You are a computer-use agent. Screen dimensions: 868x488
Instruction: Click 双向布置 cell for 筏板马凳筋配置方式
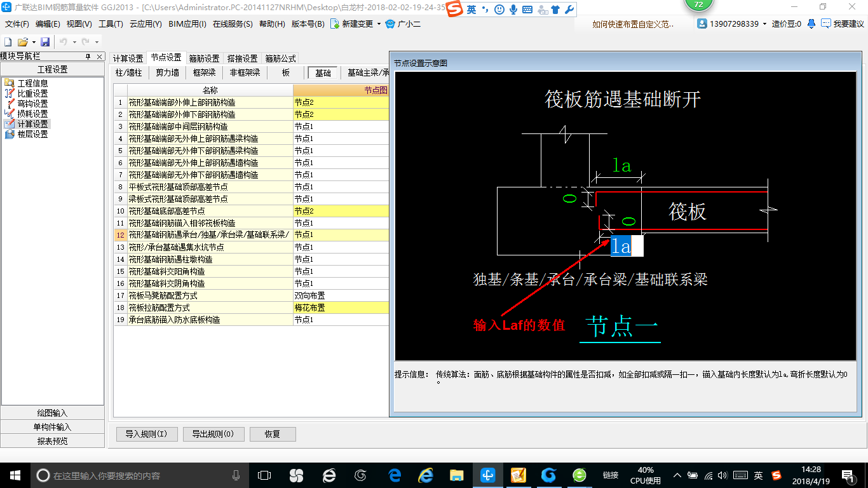point(341,295)
